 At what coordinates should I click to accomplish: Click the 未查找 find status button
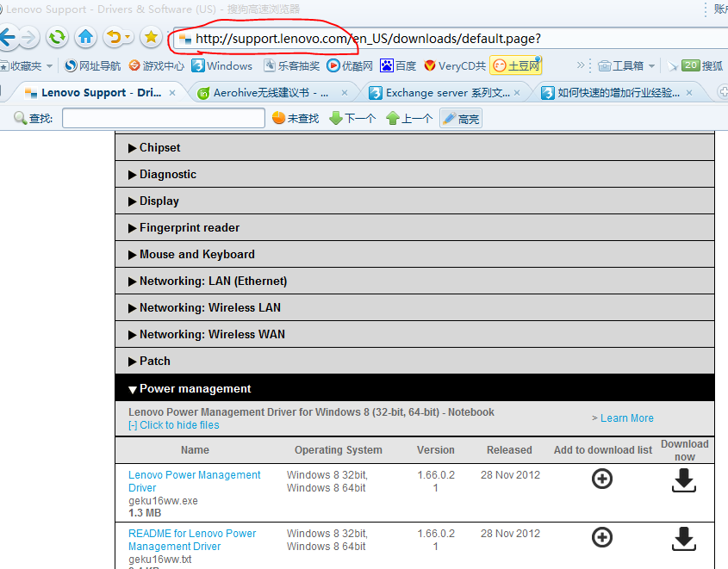(296, 118)
